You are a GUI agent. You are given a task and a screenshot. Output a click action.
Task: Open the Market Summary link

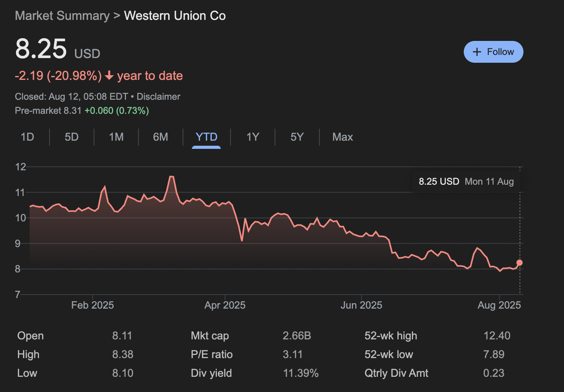(x=62, y=16)
